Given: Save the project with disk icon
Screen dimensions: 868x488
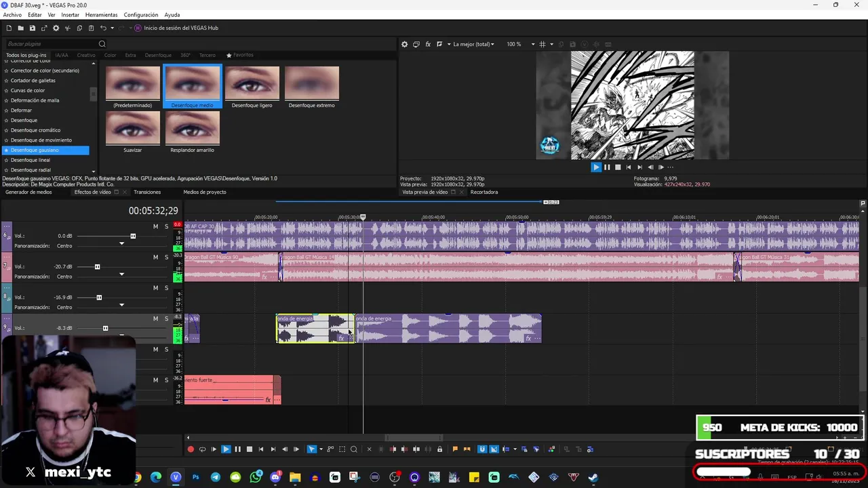Looking at the screenshot, I should coord(32,28).
